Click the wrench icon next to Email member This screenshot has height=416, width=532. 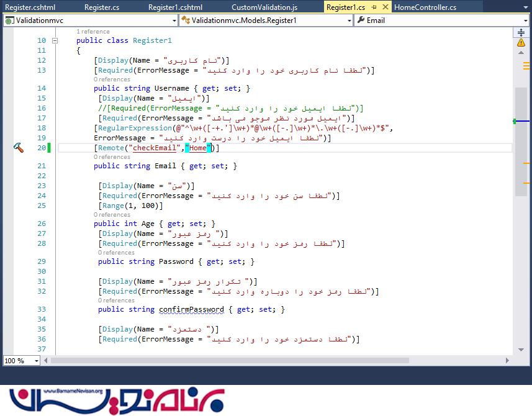pos(360,20)
